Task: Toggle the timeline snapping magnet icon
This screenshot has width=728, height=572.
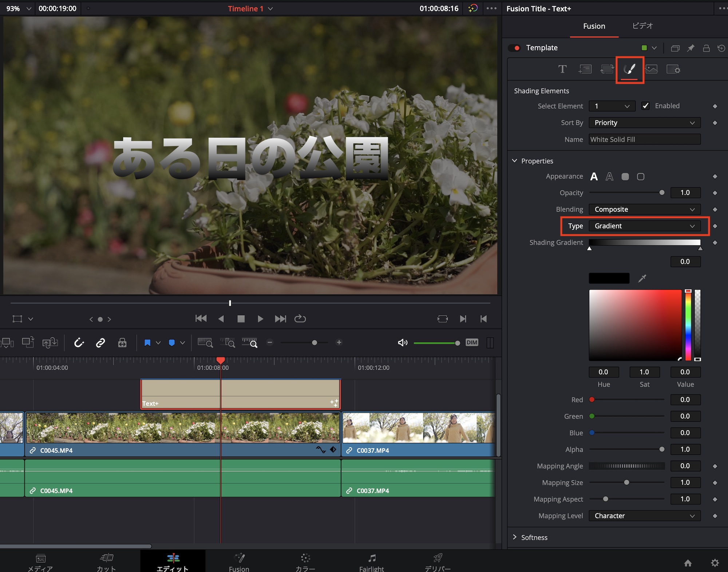Action: 79,342
